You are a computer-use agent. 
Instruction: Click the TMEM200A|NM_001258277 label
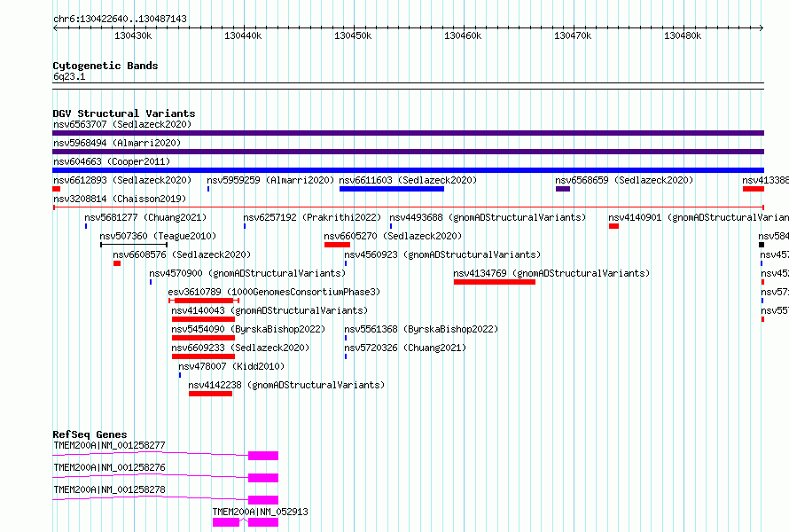(109, 445)
